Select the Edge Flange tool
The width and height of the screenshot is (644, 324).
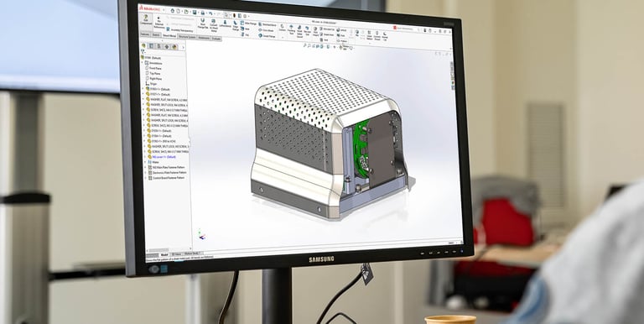235,25
